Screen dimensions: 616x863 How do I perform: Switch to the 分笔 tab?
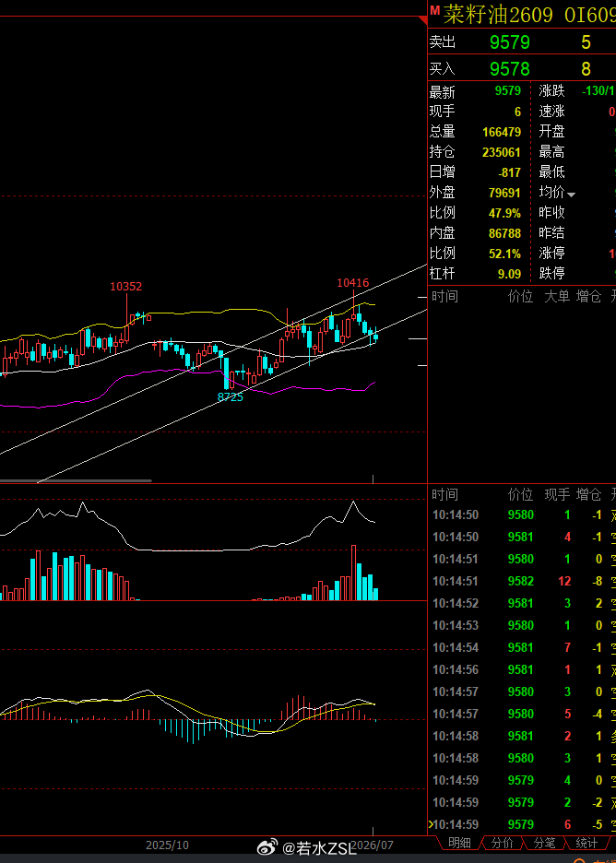(544, 843)
